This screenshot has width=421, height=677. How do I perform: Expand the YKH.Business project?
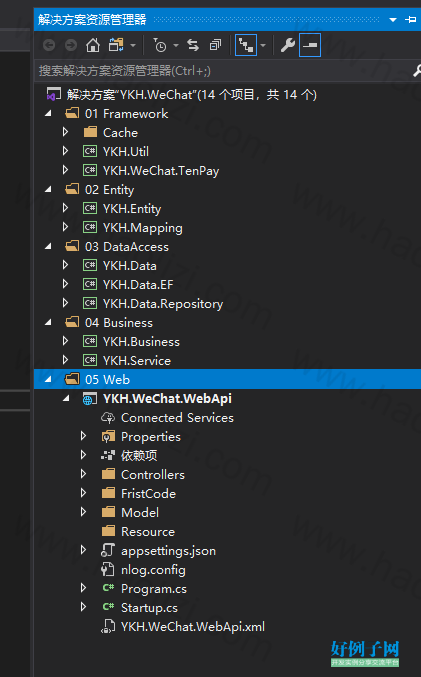66,341
